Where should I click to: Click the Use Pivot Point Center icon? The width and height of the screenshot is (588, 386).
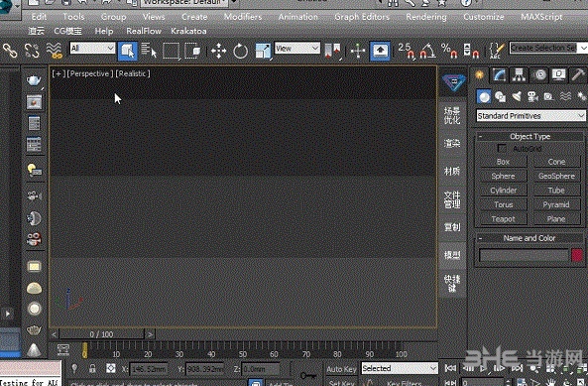[x=332, y=51]
